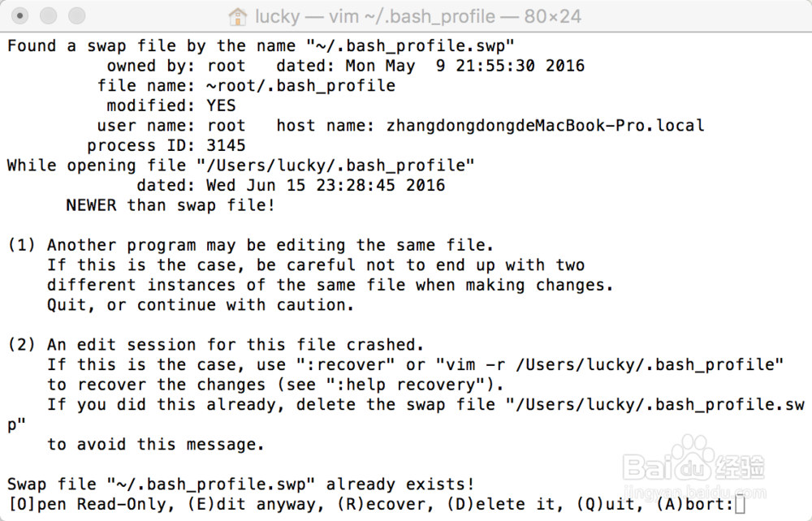Click the home folder icon in title bar
The width and height of the screenshot is (812, 521).
(x=238, y=16)
